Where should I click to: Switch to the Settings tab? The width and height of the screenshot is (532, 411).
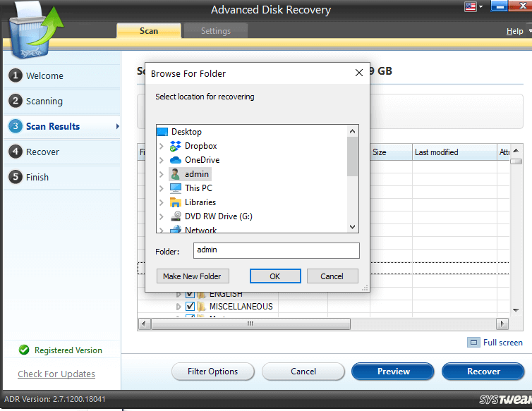pos(215,31)
